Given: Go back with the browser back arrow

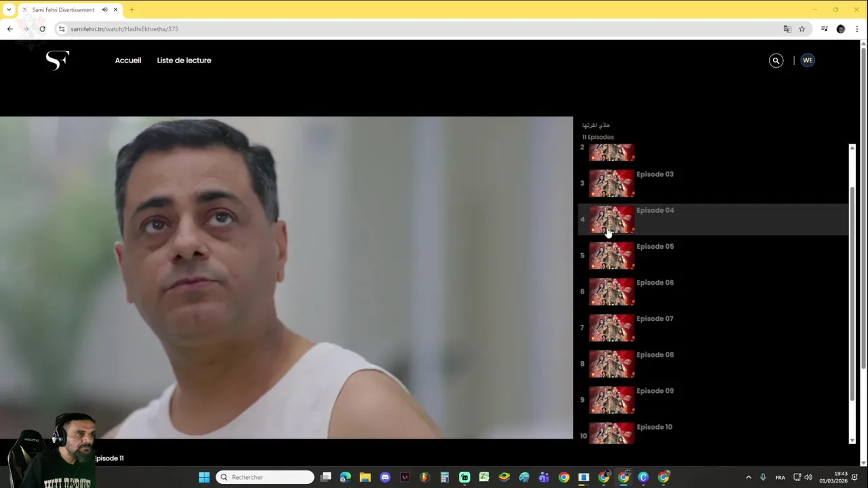Looking at the screenshot, I should pyautogui.click(x=10, y=29).
